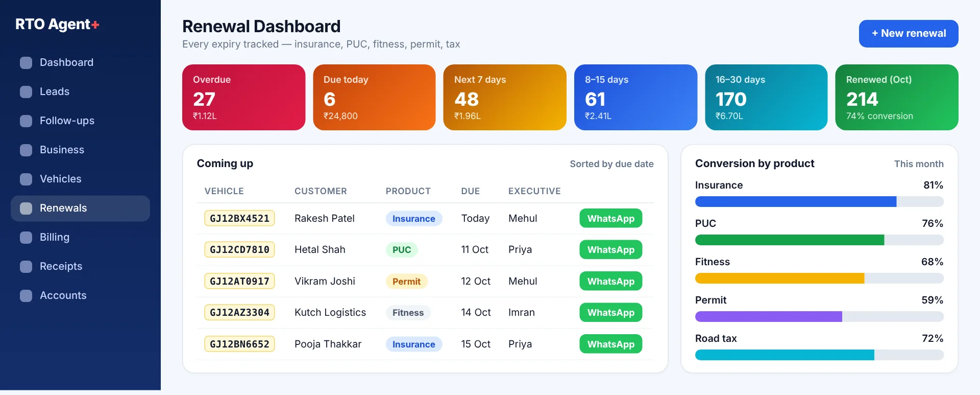Image resolution: width=980 pixels, height=395 pixels.
Task: Click the Road tax progress bar
Action: 819,355
